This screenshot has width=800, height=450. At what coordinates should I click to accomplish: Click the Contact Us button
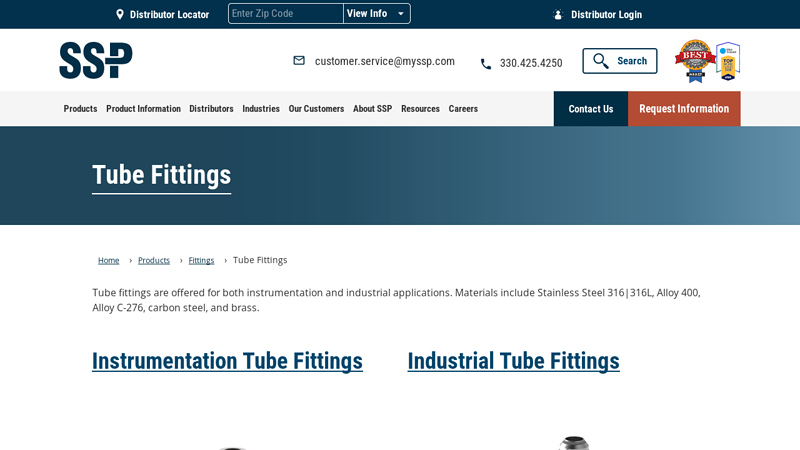point(591,109)
